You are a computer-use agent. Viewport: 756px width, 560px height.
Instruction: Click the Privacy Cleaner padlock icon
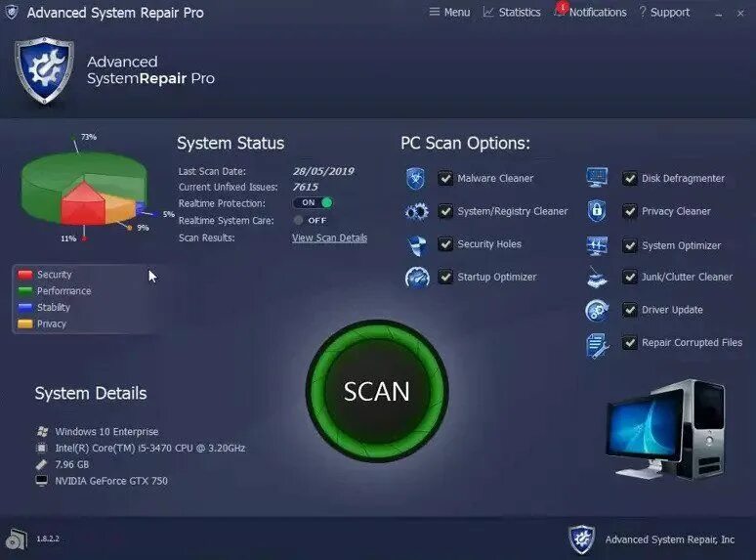coord(597,211)
